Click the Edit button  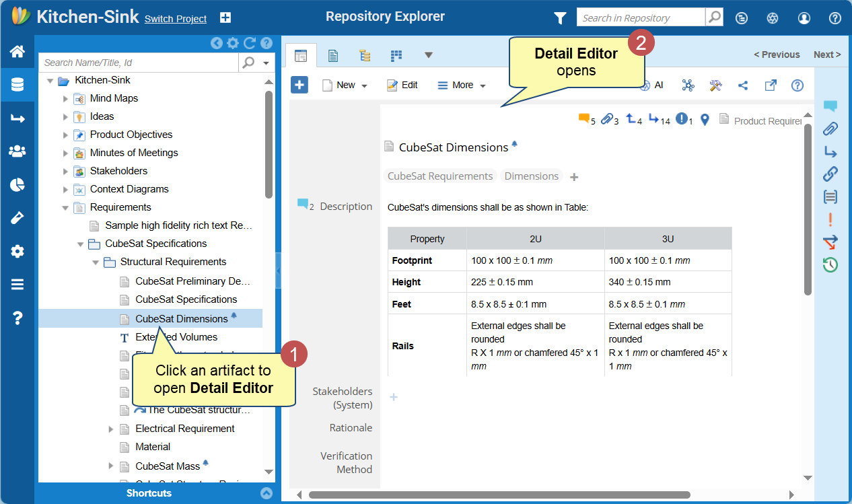coord(402,85)
